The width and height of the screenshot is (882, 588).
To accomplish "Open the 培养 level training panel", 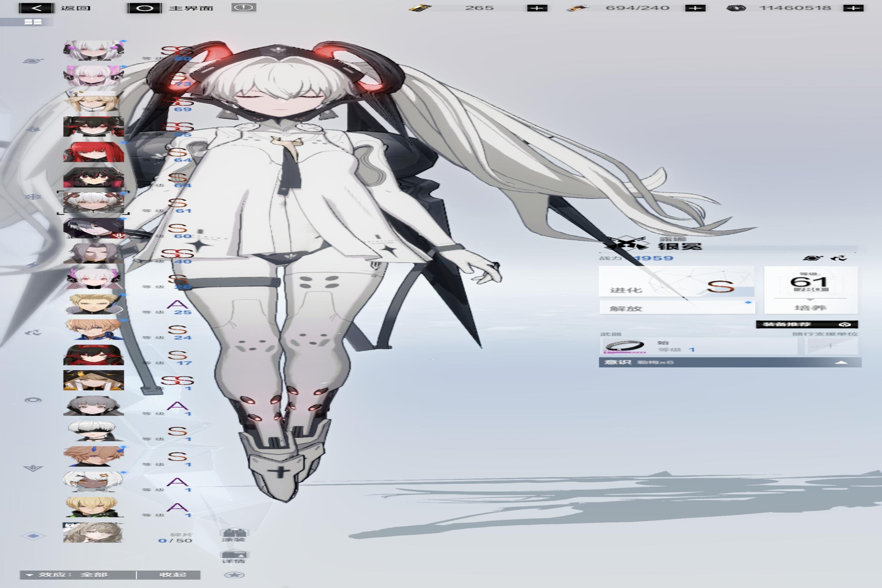I will coord(811,290).
